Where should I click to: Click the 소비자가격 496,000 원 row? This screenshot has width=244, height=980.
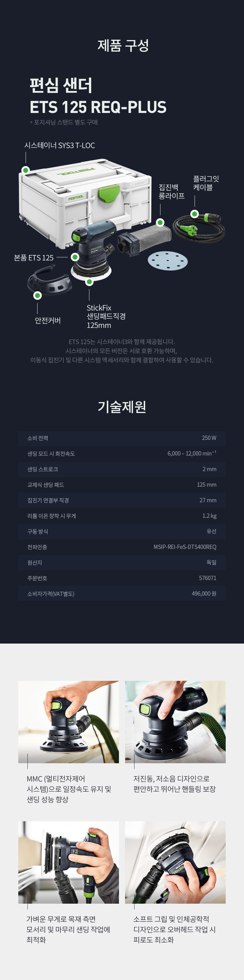click(122, 594)
